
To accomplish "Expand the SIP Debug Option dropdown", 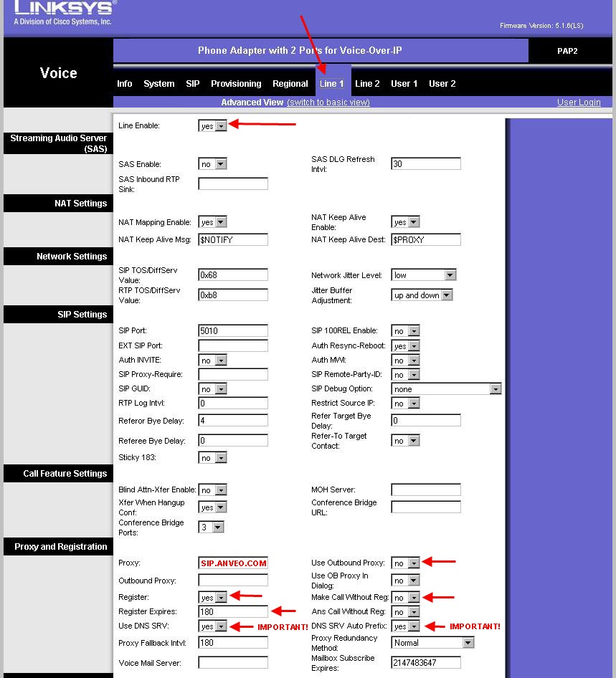I will click(x=446, y=389).
